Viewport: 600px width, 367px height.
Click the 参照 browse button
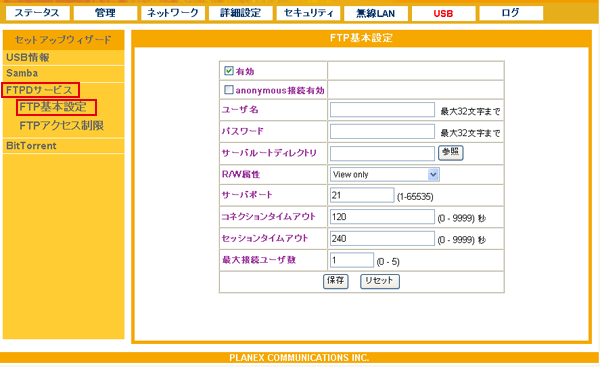click(450, 152)
